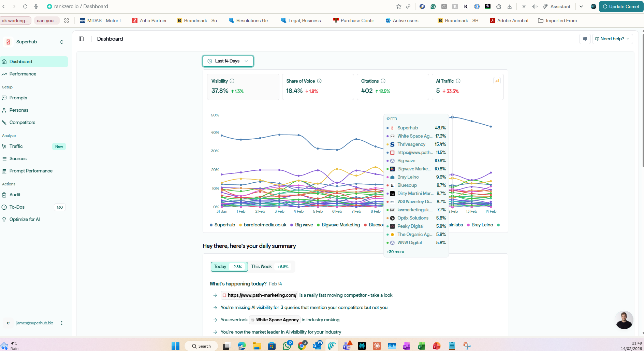Open the Need help? dropdown
Image resolution: width=644 pixels, height=351 pixels.
pos(612,39)
